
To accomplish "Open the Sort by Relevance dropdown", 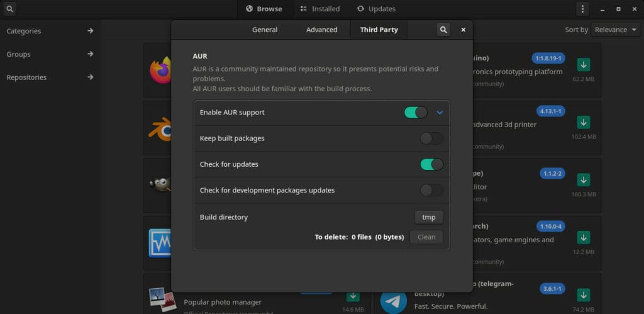I will tap(616, 30).
